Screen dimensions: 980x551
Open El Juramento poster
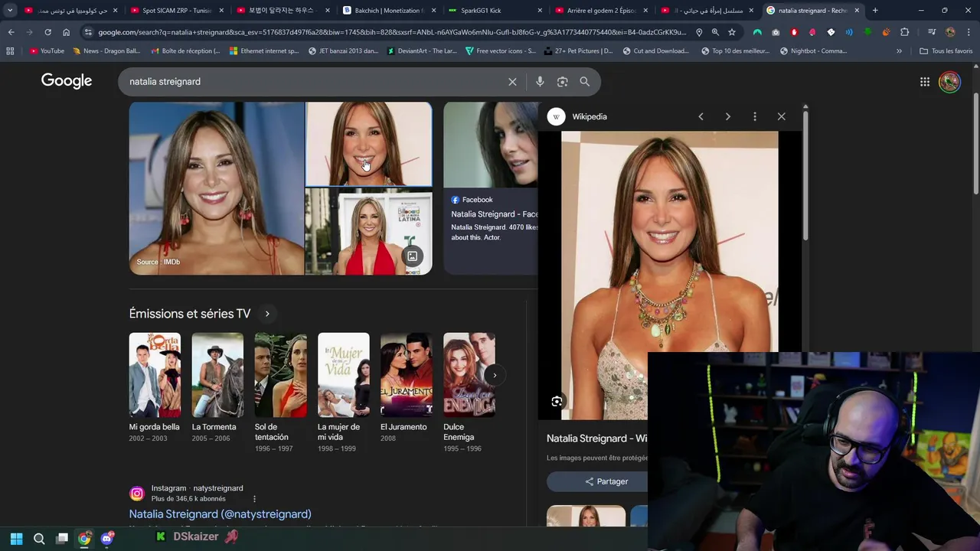(406, 375)
